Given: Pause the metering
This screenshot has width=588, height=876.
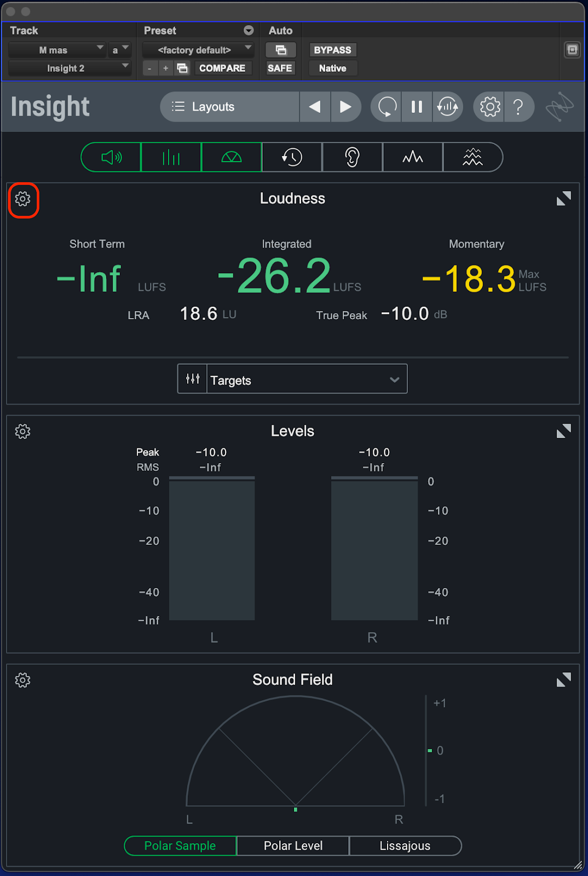Looking at the screenshot, I should pos(417,107).
